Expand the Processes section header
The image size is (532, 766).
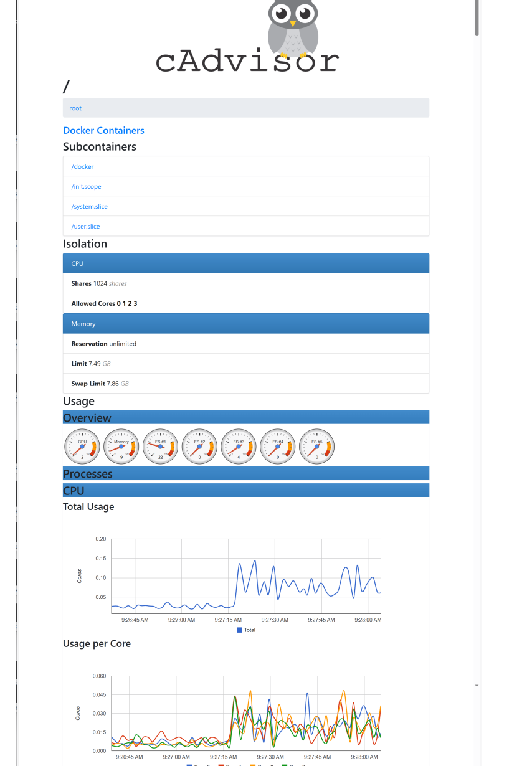click(246, 474)
